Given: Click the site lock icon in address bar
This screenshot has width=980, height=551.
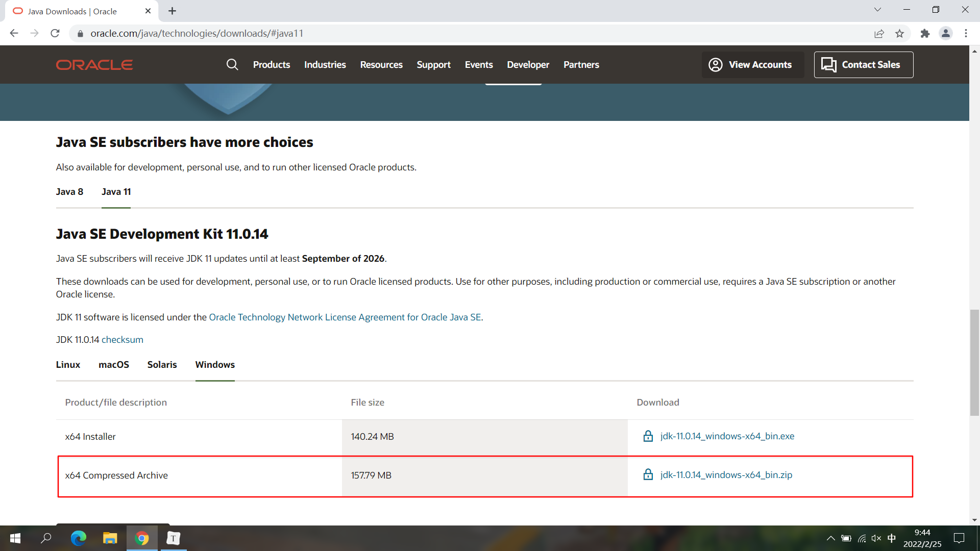Looking at the screenshot, I should coord(80,34).
